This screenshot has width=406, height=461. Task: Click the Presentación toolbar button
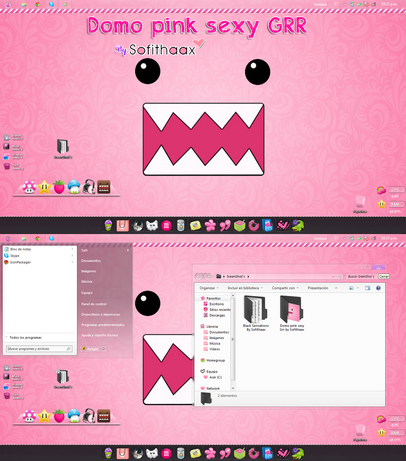tap(318, 288)
